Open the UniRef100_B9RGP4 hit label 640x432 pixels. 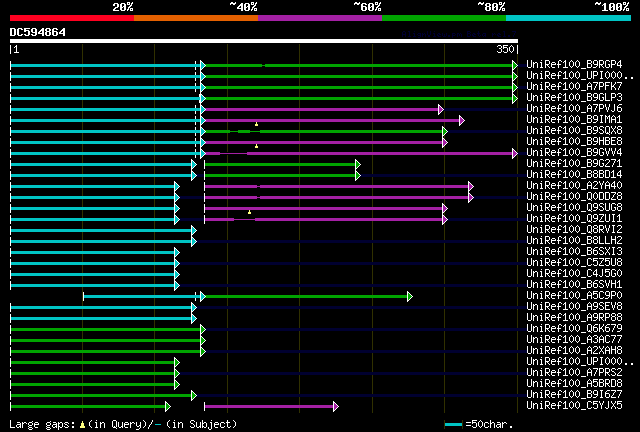pos(574,64)
